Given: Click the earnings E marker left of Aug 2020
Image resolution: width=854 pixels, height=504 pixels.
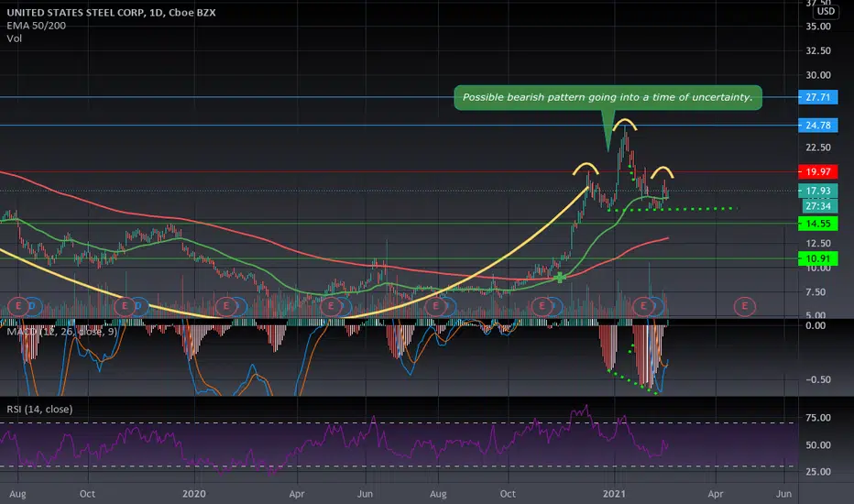Looking at the screenshot, I should pyautogui.click(x=435, y=306).
